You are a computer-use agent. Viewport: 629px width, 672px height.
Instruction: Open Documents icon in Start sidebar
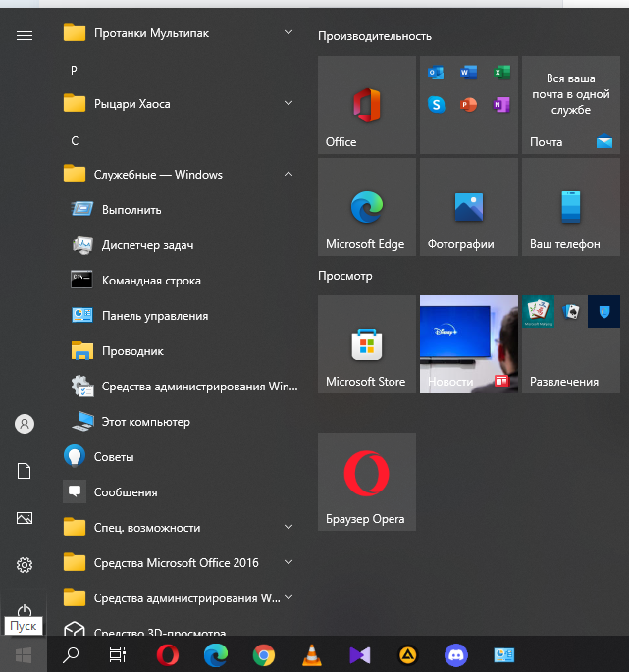[x=24, y=471]
